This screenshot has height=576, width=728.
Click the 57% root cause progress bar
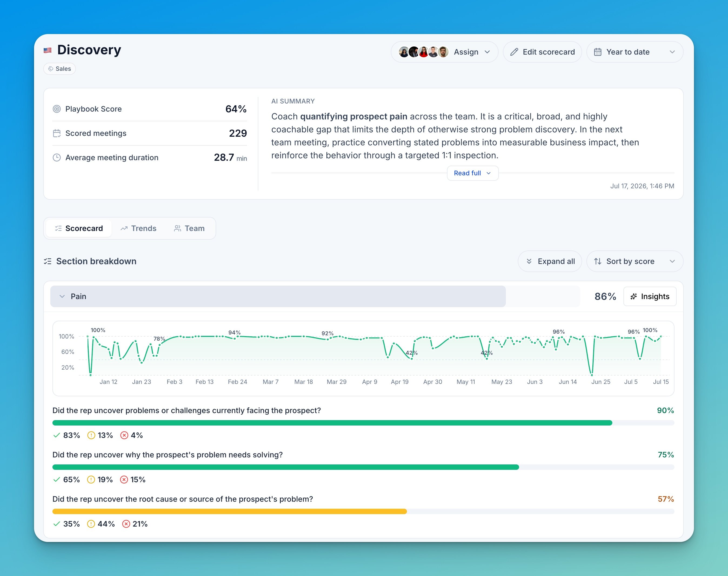click(x=363, y=511)
